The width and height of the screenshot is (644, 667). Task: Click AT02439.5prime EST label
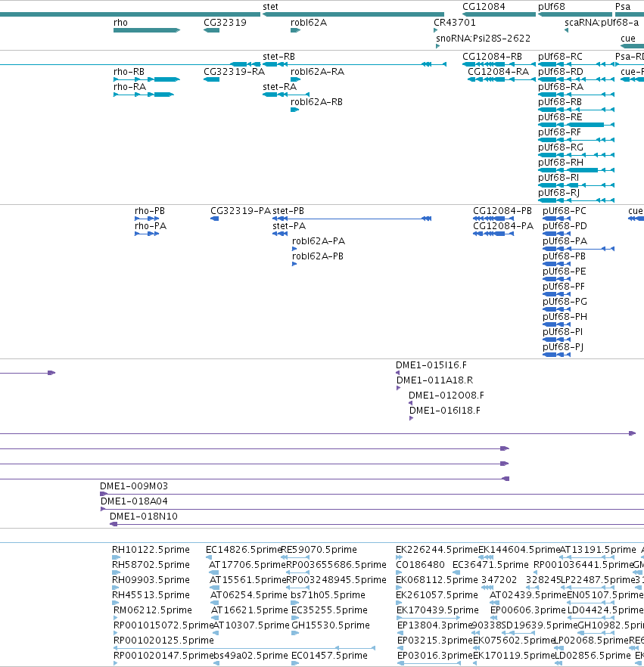click(x=527, y=595)
